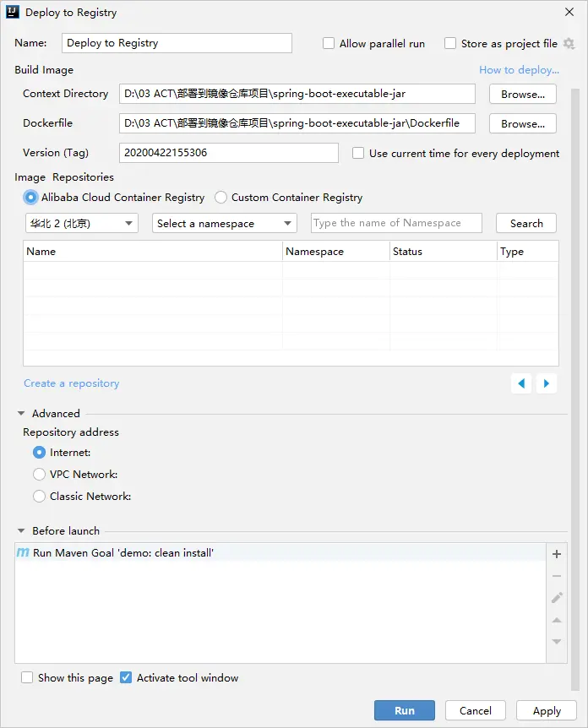Check Store as project file
The image size is (588, 728).
(450, 43)
